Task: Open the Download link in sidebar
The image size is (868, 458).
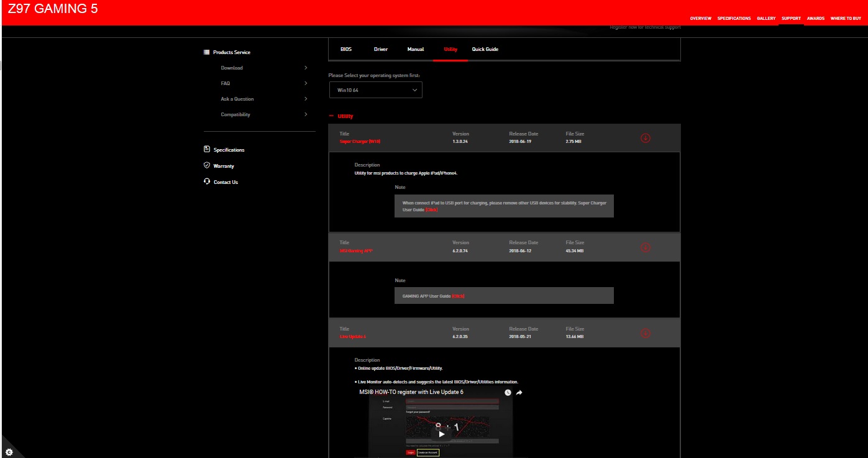Action: (232, 68)
